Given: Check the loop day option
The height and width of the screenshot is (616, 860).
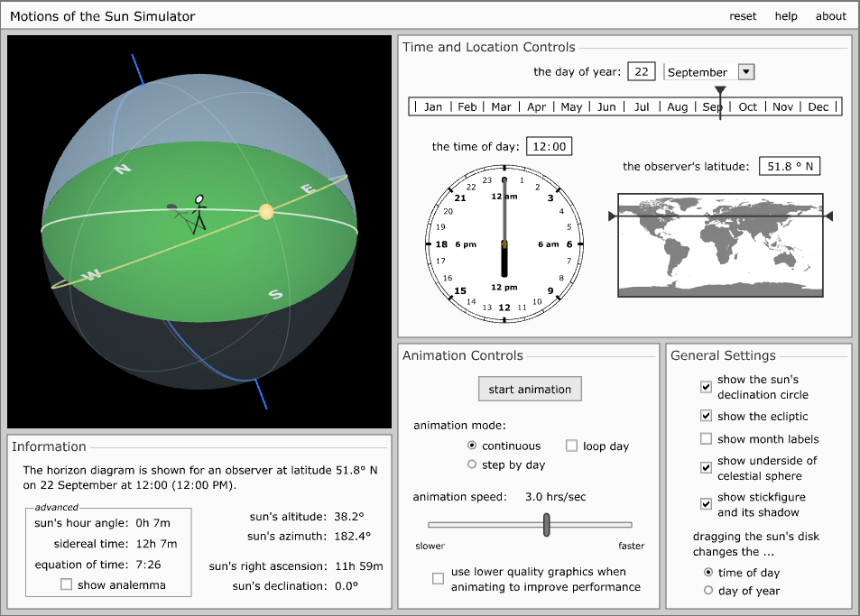Looking at the screenshot, I should [x=571, y=446].
